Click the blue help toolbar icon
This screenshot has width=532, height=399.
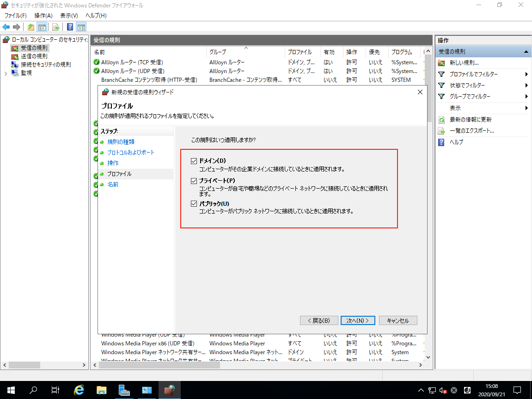70,27
